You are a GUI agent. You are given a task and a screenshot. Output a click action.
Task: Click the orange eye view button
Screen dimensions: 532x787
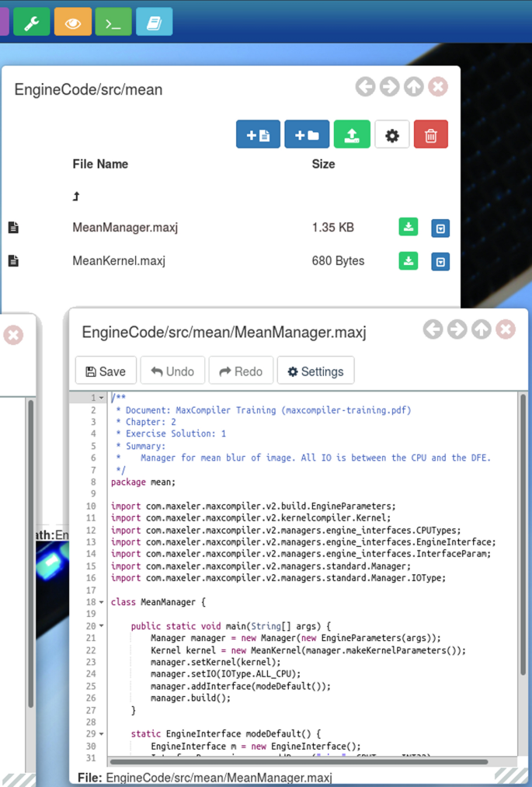click(73, 22)
